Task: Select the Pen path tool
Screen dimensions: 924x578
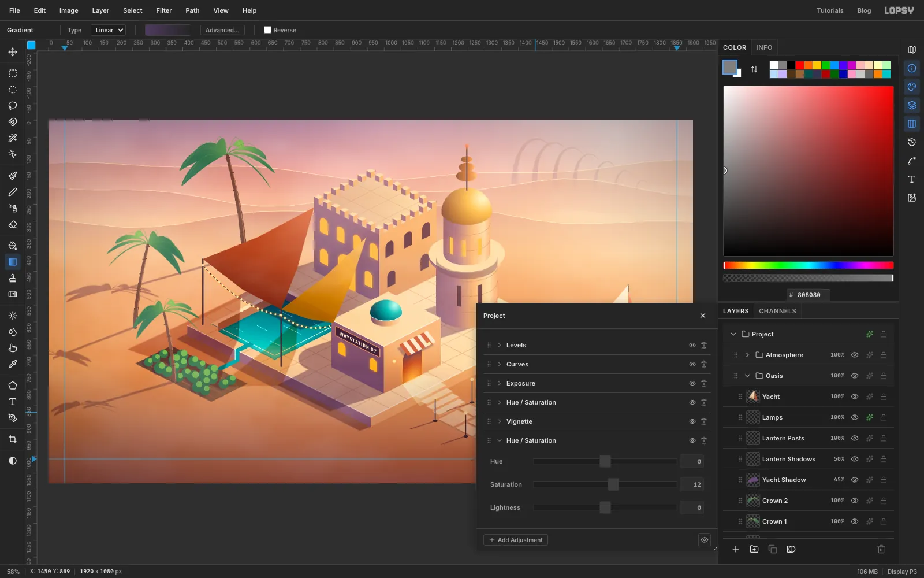Action: [x=12, y=418]
